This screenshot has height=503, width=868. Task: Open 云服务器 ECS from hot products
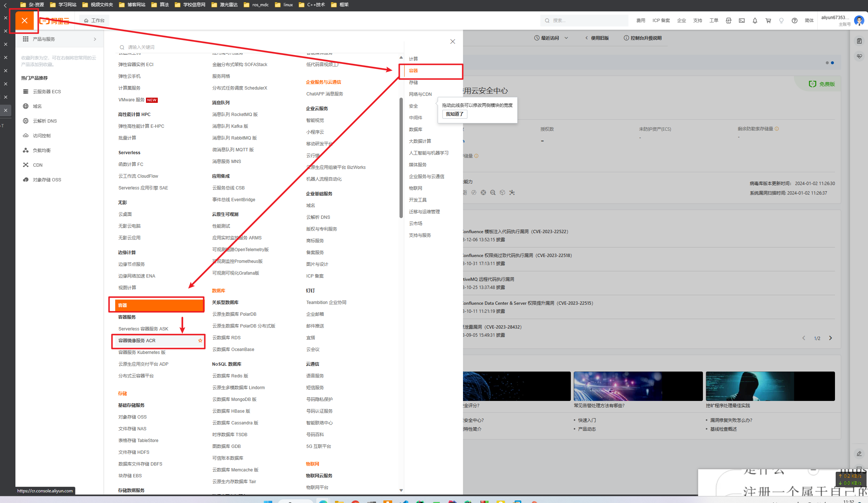[x=47, y=91]
